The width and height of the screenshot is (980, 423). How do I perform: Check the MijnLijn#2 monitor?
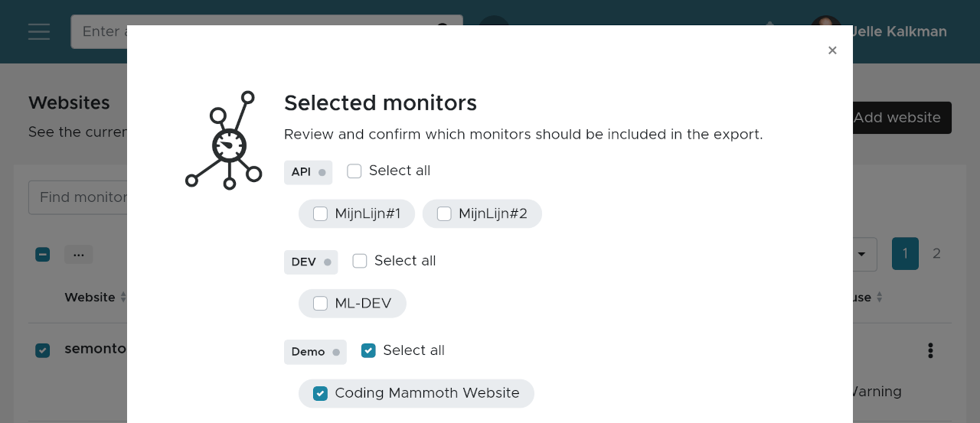[x=444, y=214]
